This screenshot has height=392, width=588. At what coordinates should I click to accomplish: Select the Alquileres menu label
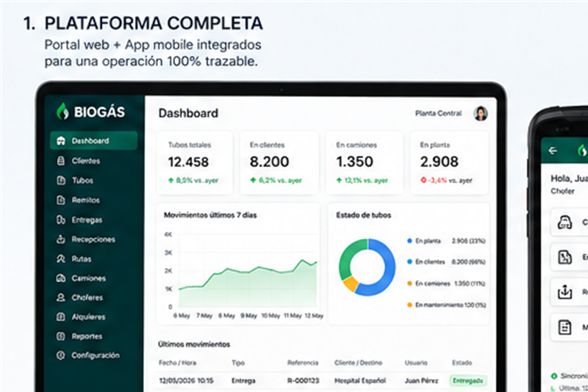[88, 317]
